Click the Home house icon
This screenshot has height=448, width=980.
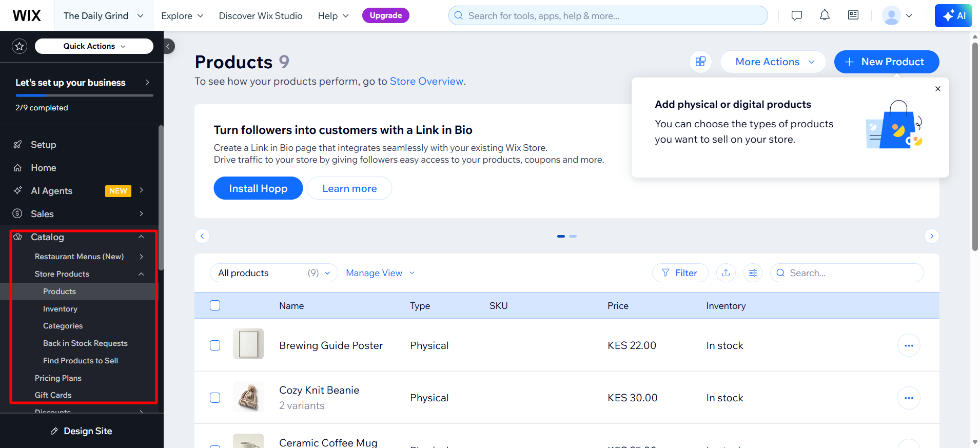point(17,168)
